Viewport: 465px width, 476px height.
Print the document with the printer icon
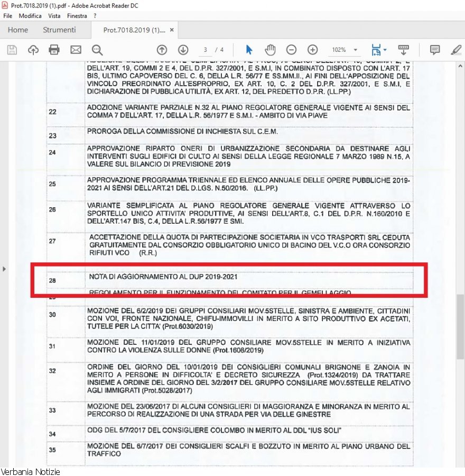54,50
